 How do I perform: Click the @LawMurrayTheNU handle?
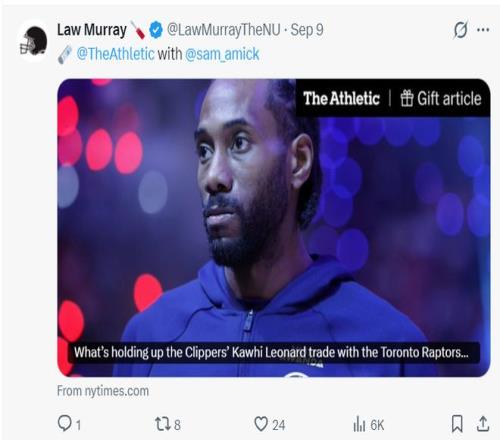coord(223,30)
